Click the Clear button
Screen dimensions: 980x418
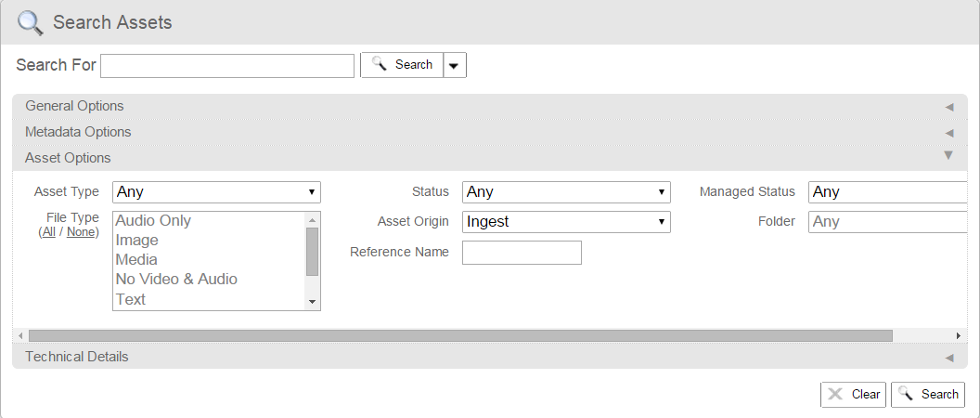(x=853, y=395)
